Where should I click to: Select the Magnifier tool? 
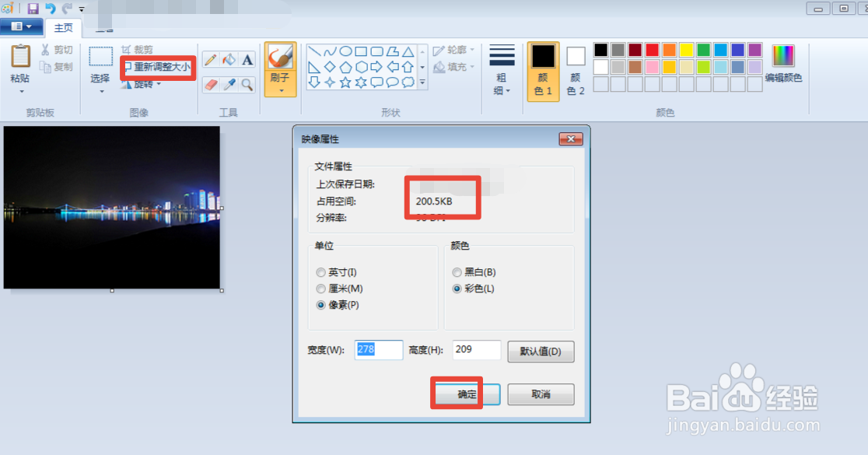(247, 84)
